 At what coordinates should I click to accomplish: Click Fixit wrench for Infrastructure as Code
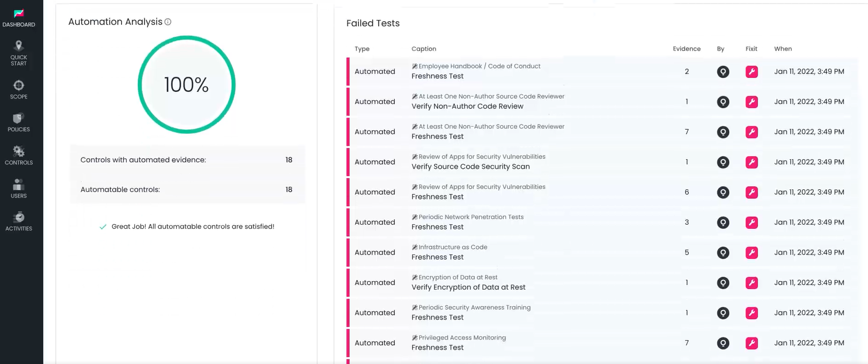click(751, 252)
